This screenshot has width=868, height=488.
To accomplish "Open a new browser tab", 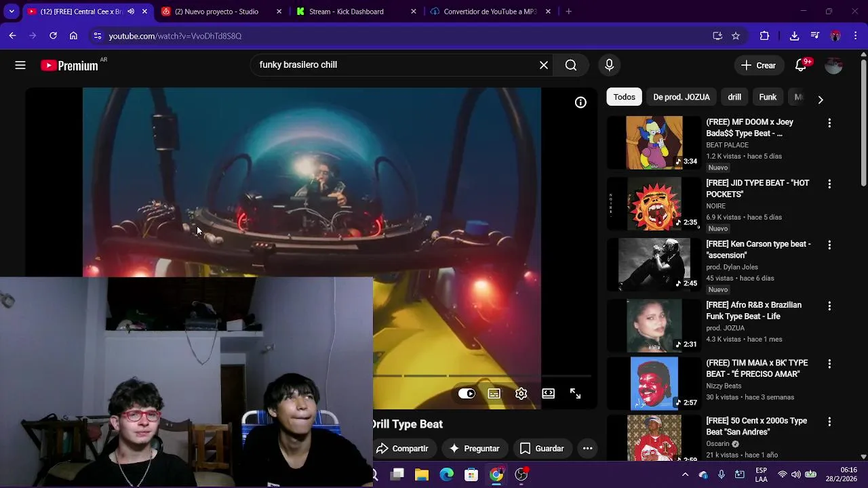I will pyautogui.click(x=568, y=12).
